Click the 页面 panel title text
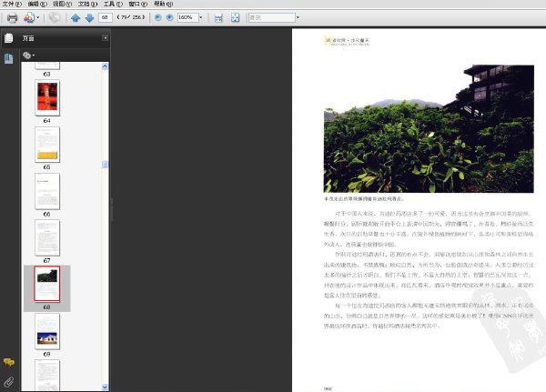Screen dimensions: 546x392 pos(28,38)
